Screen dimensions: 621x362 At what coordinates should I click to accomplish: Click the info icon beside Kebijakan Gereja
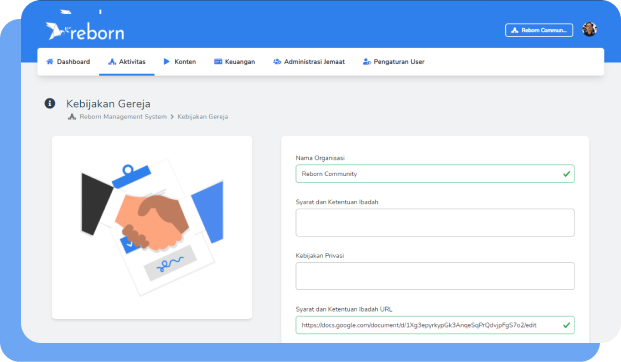pyautogui.click(x=50, y=103)
